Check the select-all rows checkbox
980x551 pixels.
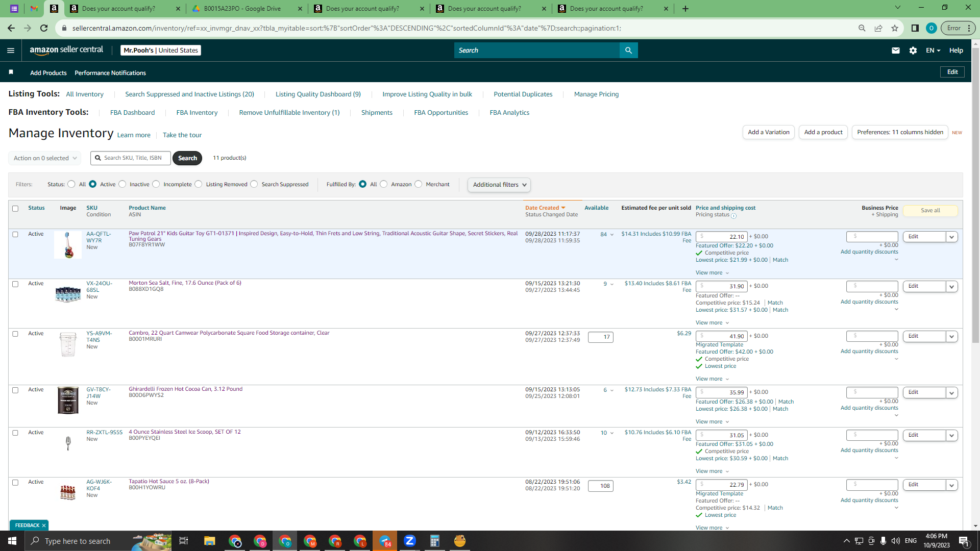(x=15, y=209)
